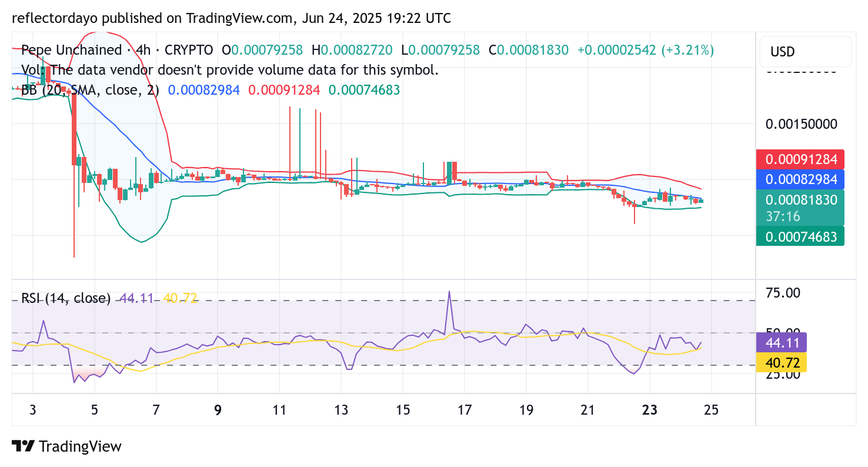868x467 pixels.
Task: Click the TradingView wordmark text
Action: [80, 446]
